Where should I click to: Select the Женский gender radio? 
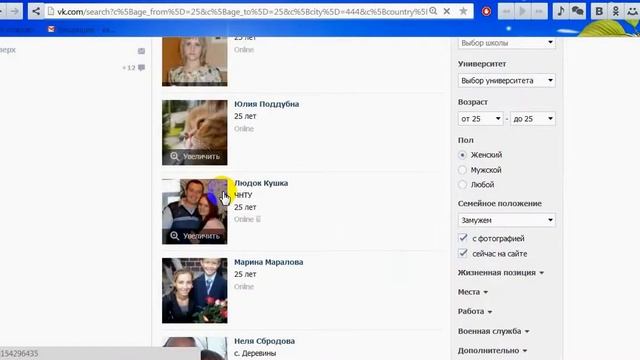click(x=462, y=155)
